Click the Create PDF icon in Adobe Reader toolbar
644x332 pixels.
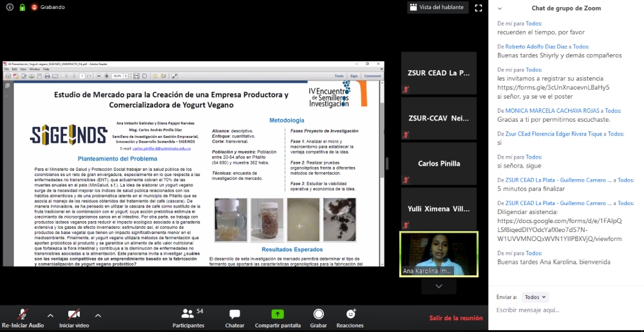click(15, 76)
